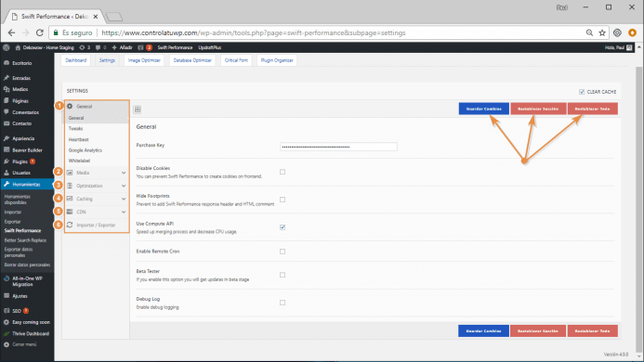Viewport: 644px width, 362px height.
Task: Enable the Hide Footprints checkbox
Action: pyautogui.click(x=283, y=200)
